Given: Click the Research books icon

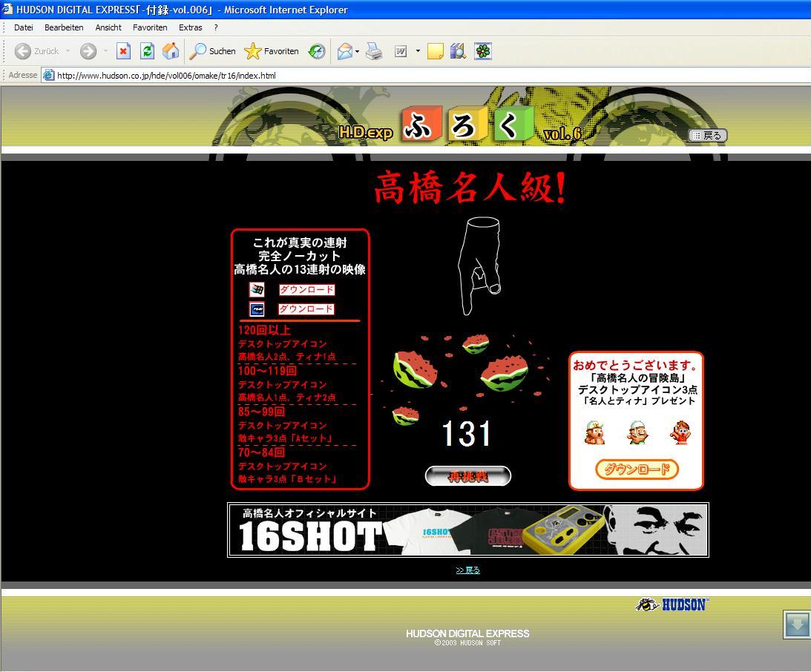Looking at the screenshot, I should (x=458, y=51).
